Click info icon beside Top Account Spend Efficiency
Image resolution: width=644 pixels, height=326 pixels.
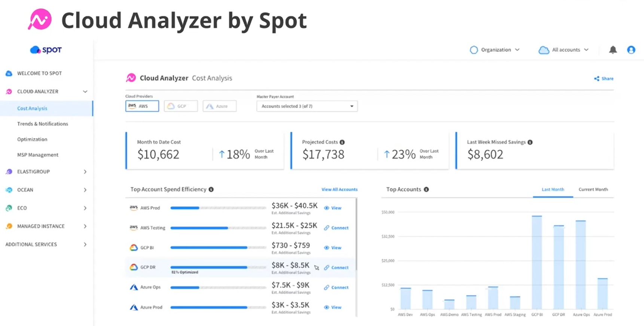click(211, 189)
